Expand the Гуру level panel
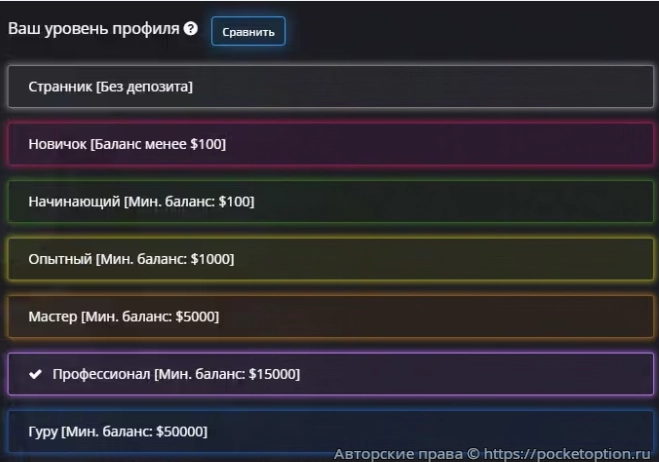Image resolution: width=659 pixels, height=462 pixels. click(330, 431)
